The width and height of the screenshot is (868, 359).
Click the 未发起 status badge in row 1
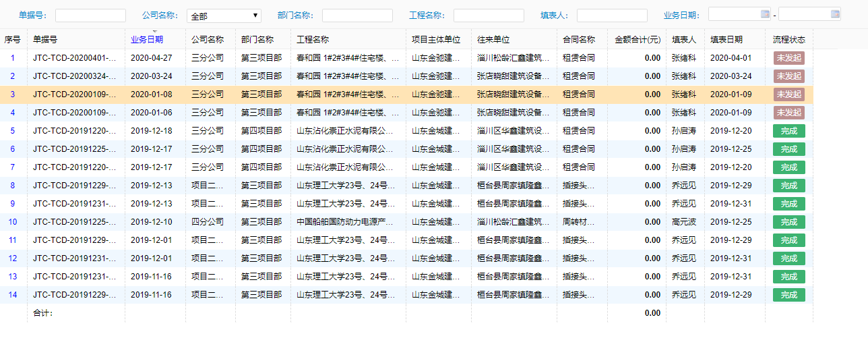click(789, 58)
